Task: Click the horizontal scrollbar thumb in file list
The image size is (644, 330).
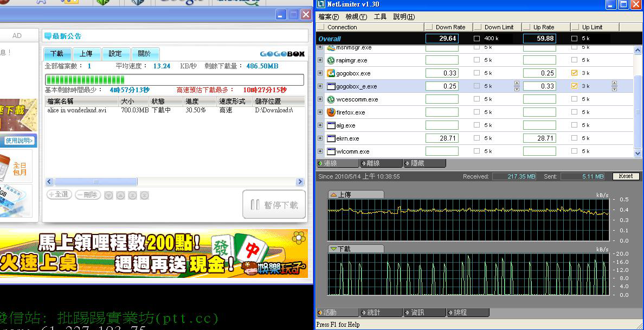Action: pyautogui.click(x=96, y=182)
